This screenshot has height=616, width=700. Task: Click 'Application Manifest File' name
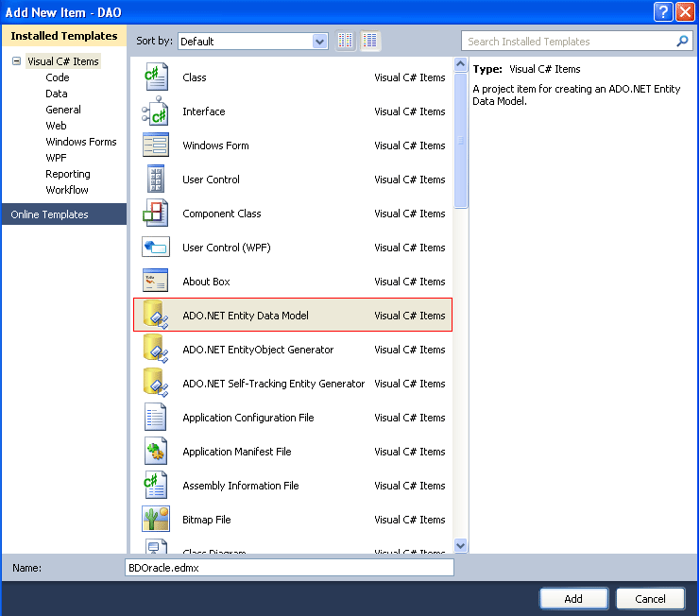point(236,452)
